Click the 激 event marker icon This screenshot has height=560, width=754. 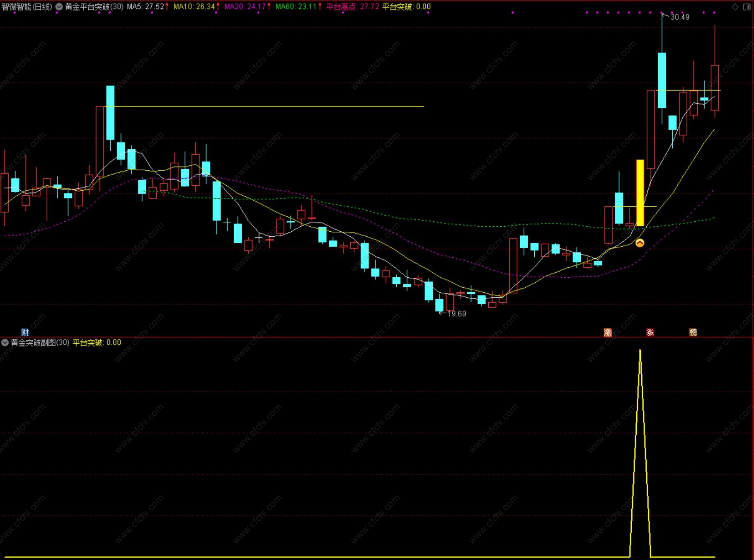[x=608, y=332]
